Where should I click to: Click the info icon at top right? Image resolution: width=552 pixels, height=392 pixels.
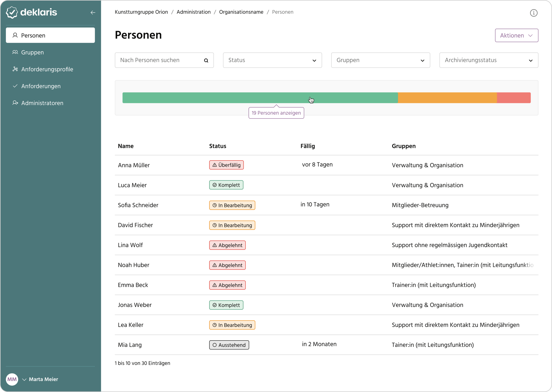(533, 13)
